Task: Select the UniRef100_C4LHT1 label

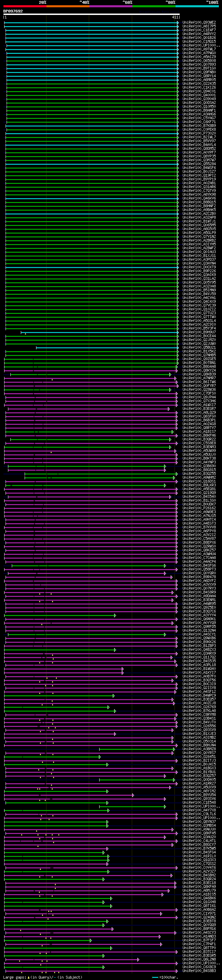Action: [x=199, y=841]
